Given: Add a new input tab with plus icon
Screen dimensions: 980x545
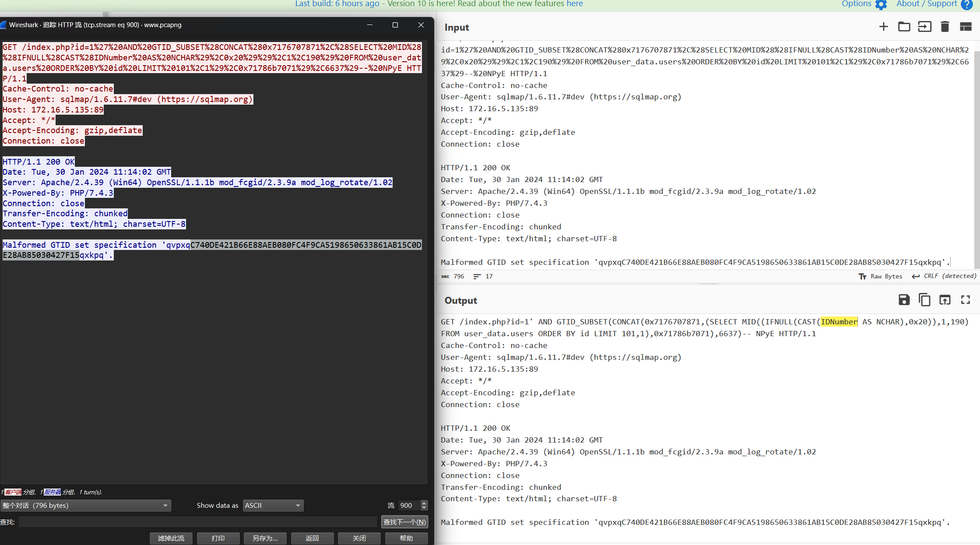Looking at the screenshot, I should pyautogui.click(x=883, y=27).
